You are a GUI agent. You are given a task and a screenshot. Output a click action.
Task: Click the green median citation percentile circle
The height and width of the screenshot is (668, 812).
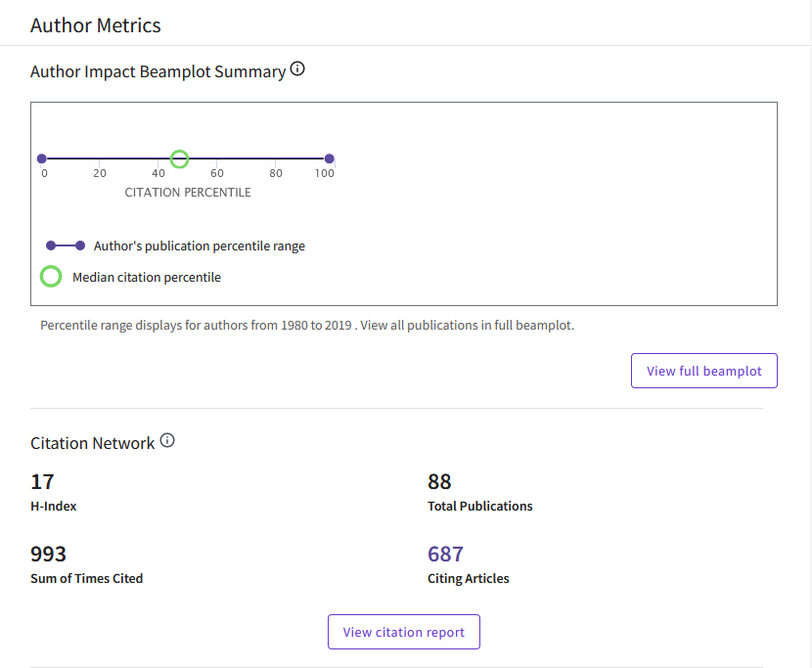click(179, 158)
